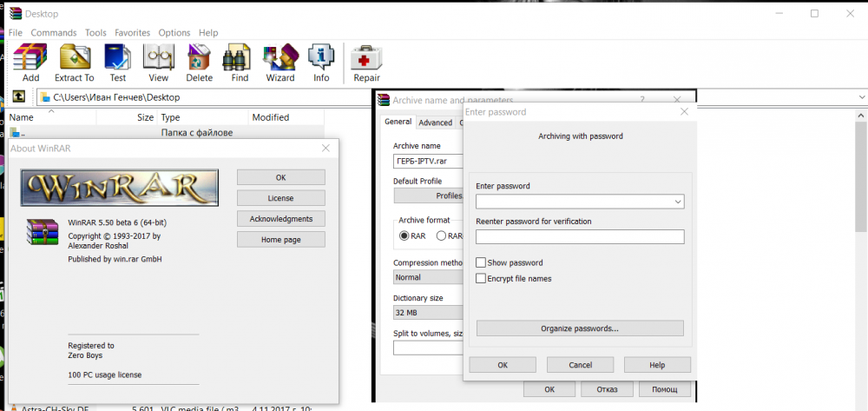Image resolution: width=868 pixels, height=411 pixels.
Task: Visit Home page from About dialog
Action: point(280,240)
